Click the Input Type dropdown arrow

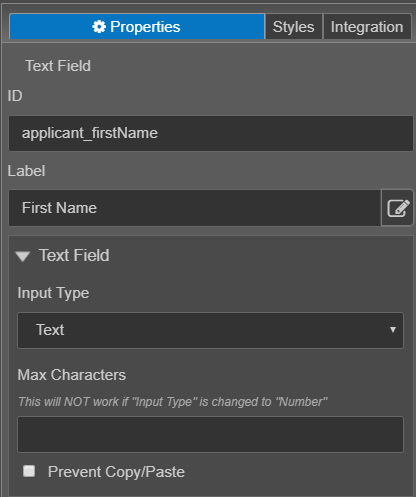[x=393, y=330]
